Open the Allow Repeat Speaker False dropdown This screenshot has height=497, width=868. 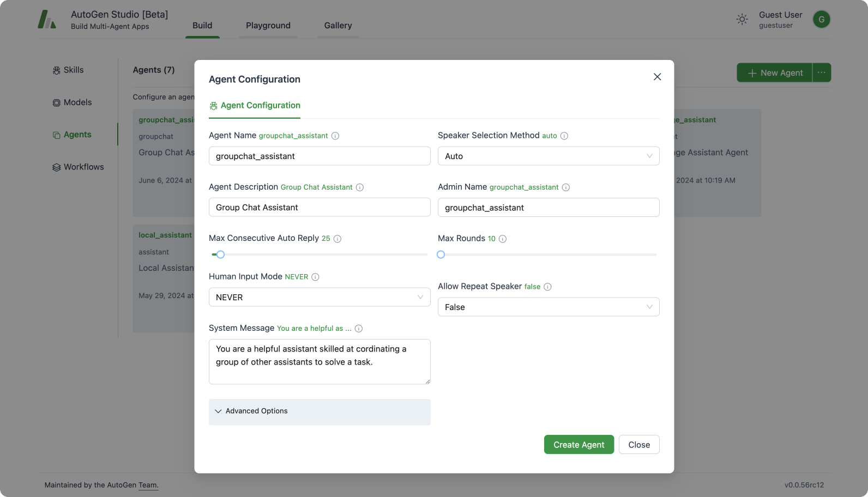[x=548, y=307]
